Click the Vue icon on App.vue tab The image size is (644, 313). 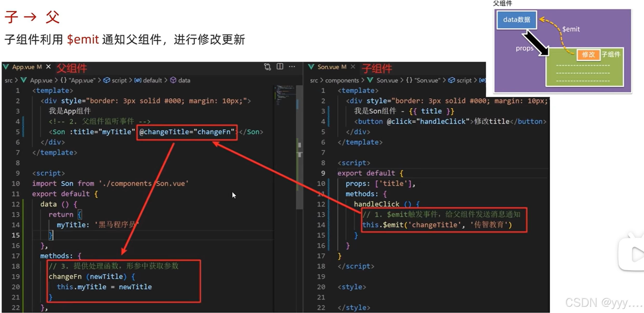(x=6, y=67)
